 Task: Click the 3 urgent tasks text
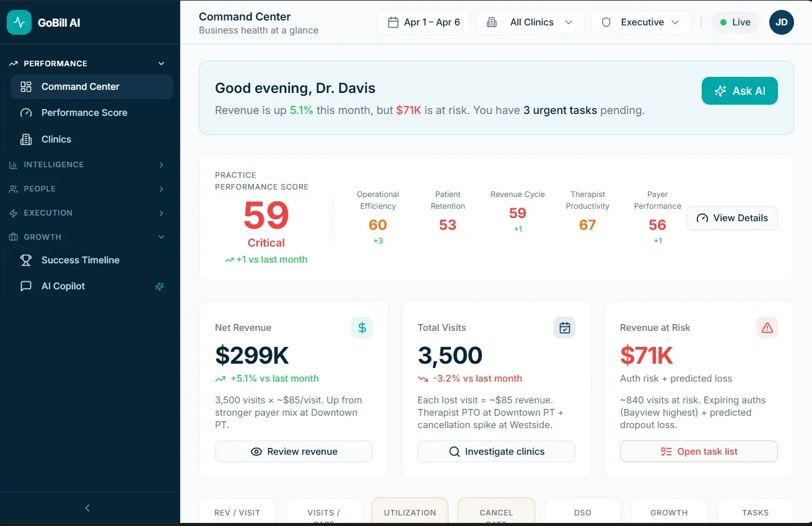coord(560,110)
